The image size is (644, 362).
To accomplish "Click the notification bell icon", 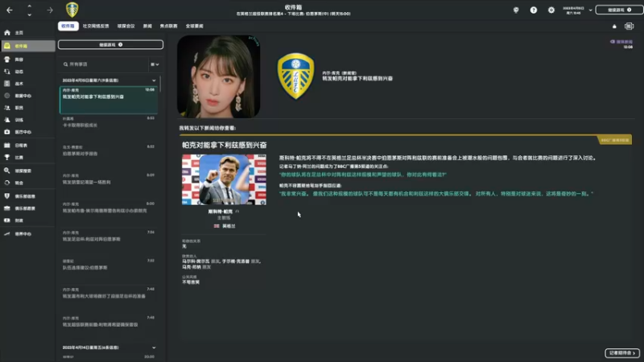I will click(x=614, y=27).
